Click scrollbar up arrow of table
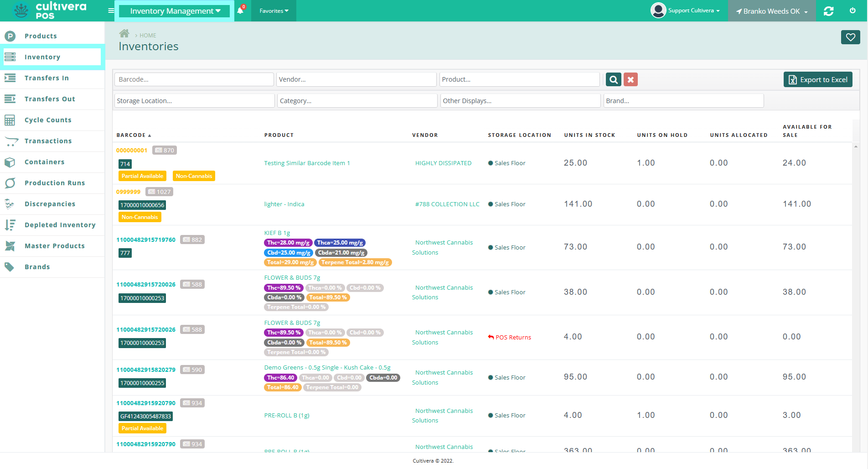 856,146
